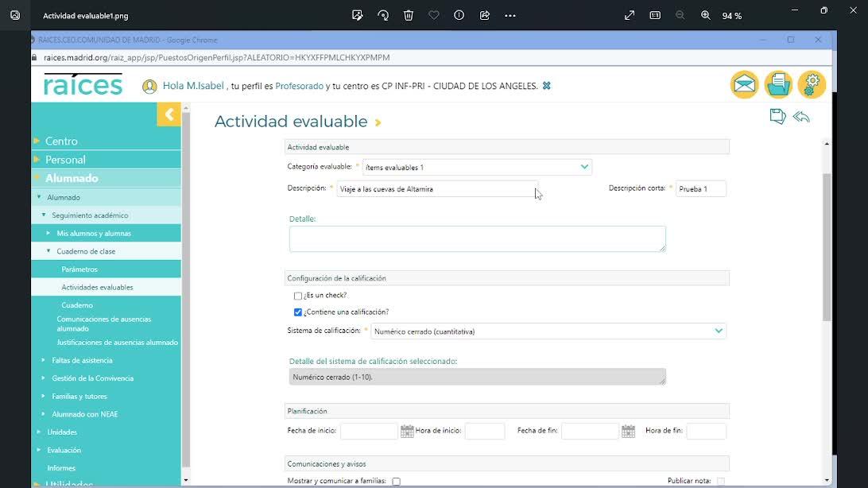Viewport: 868px width, 488px height.
Task: Click the Raíces logo
Action: [83, 85]
